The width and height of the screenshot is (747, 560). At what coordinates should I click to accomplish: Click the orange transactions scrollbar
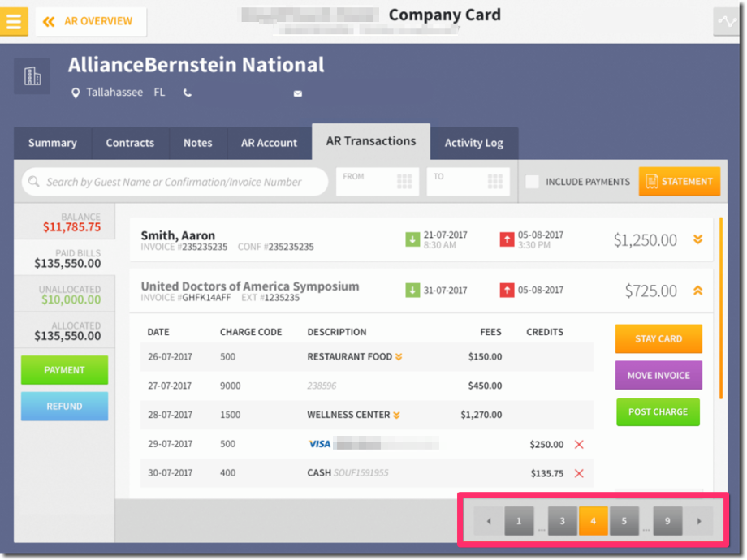pyautogui.click(x=721, y=308)
